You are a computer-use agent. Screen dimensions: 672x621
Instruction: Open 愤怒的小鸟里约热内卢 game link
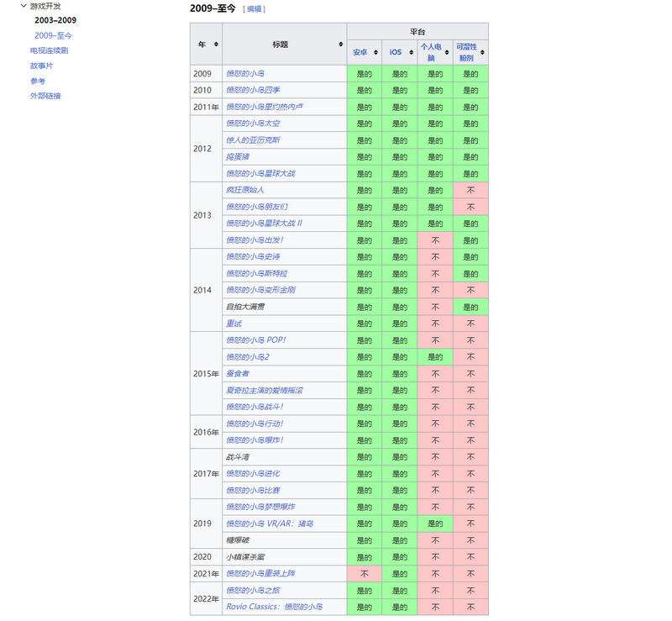(x=265, y=107)
